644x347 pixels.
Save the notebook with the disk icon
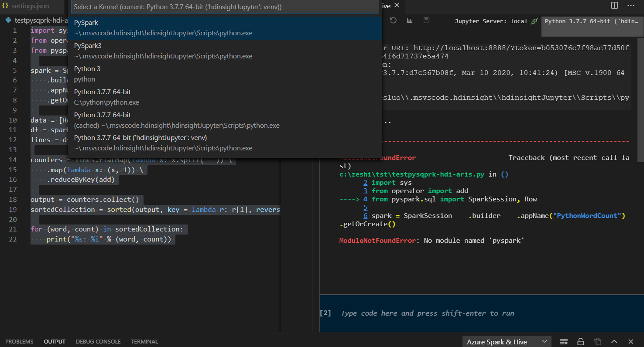(x=426, y=20)
